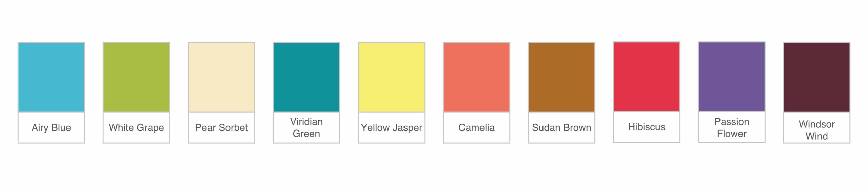Select the Sudan Brown label
Viewport: 868px width, 192px height.
point(562,128)
